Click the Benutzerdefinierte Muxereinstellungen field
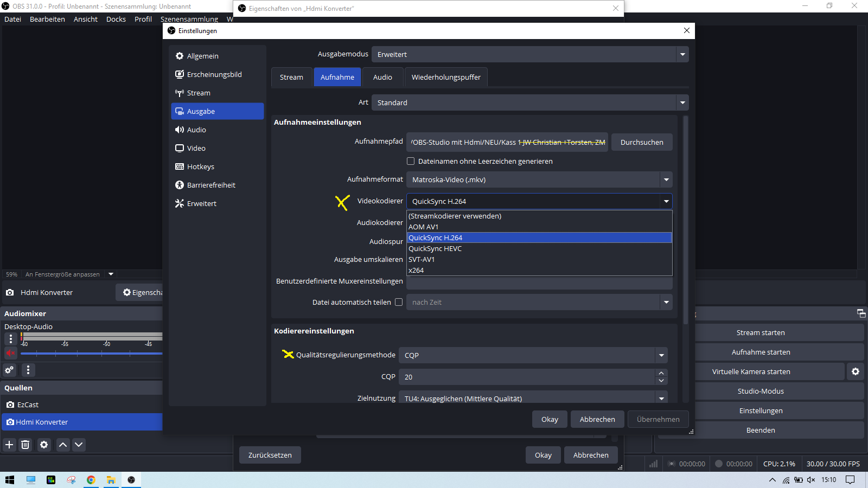868x488 pixels. (539, 281)
